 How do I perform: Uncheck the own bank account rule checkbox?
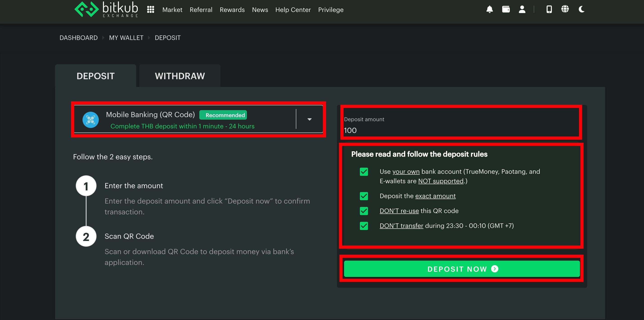click(x=364, y=172)
